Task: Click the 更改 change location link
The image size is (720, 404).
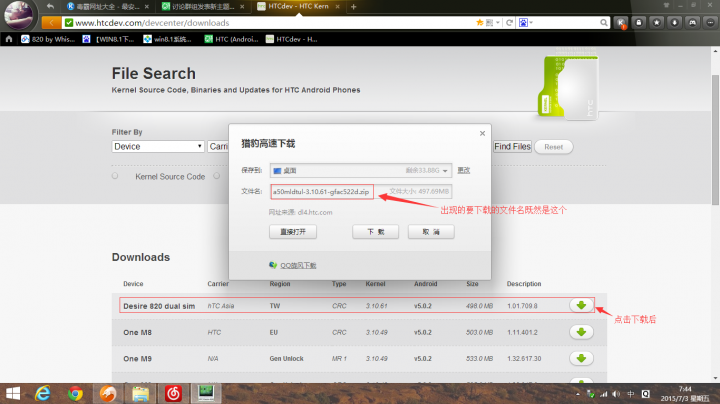Action: click(464, 170)
